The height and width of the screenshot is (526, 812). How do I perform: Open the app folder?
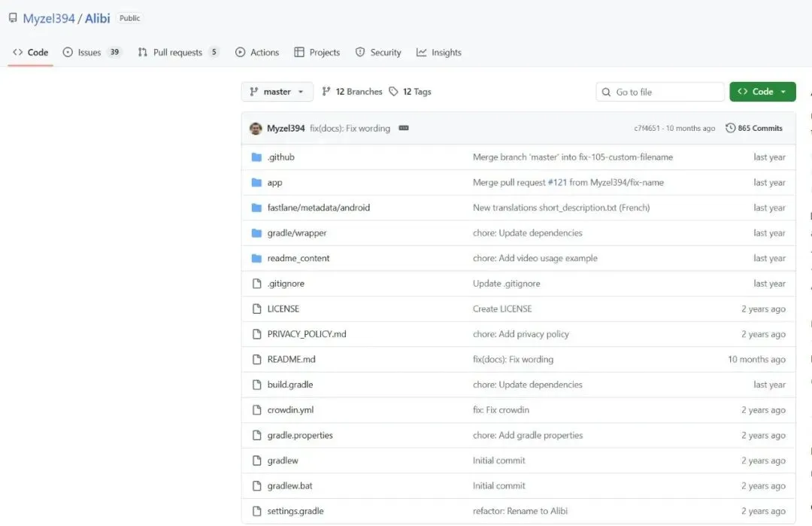coord(274,182)
